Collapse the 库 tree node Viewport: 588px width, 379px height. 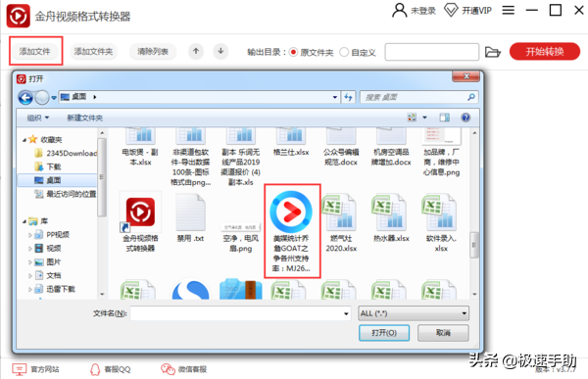24,221
